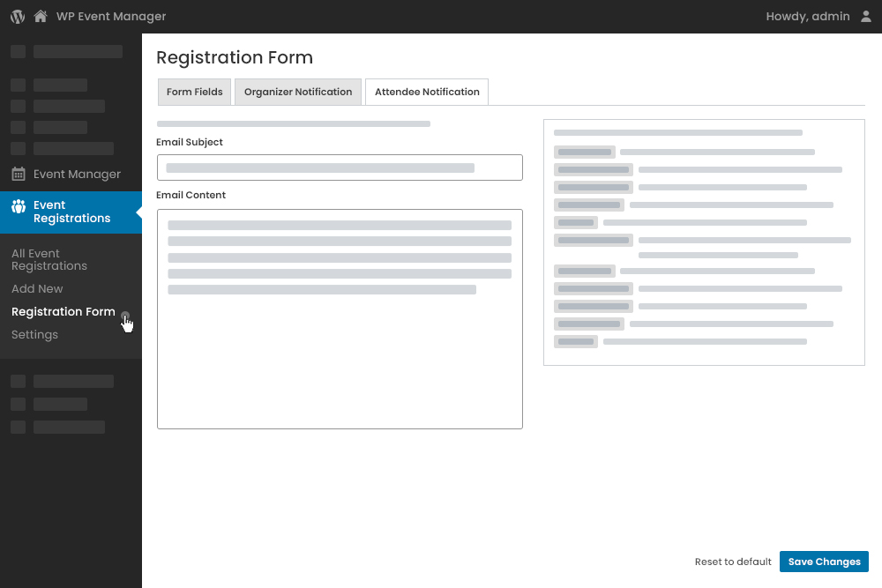Image resolution: width=882 pixels, height=588 pixels.
Task: Click the email preview panel
Action: click(x=704, y=242)
